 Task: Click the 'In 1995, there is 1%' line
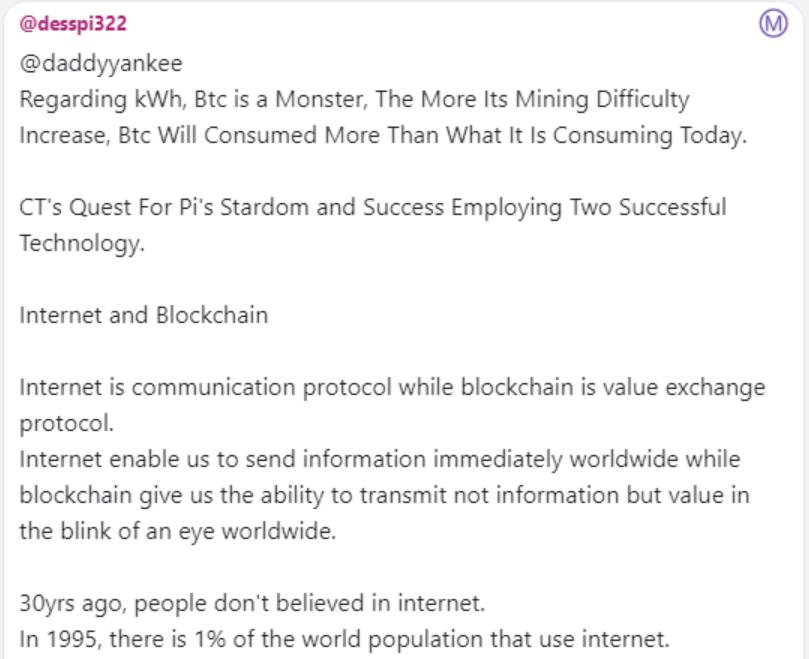point(345,639)
